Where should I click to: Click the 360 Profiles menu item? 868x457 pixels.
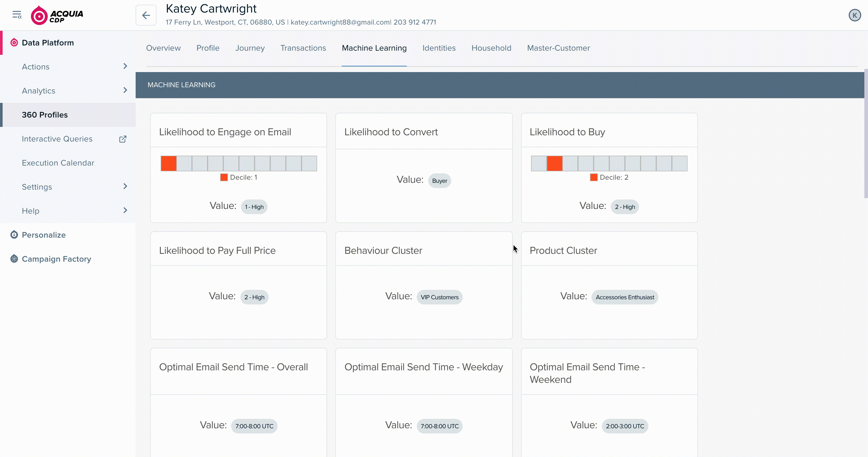pos(45,114)
